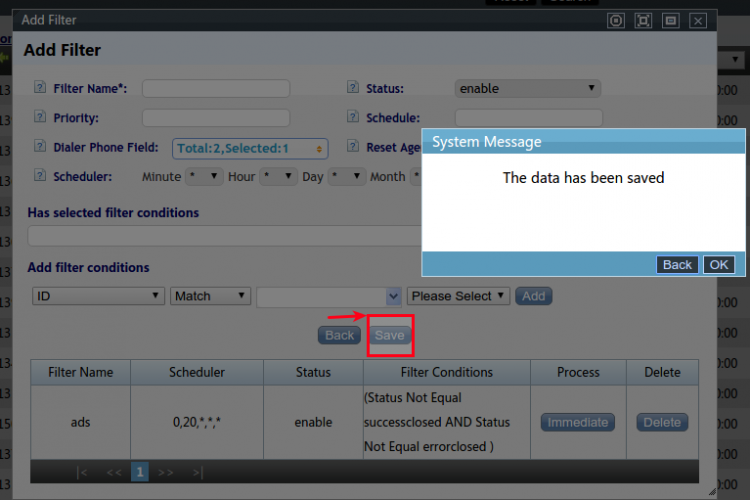Screen dimensions: 750x500
Task: Click the help icon beside Filter Name
Action: (40, 88)
